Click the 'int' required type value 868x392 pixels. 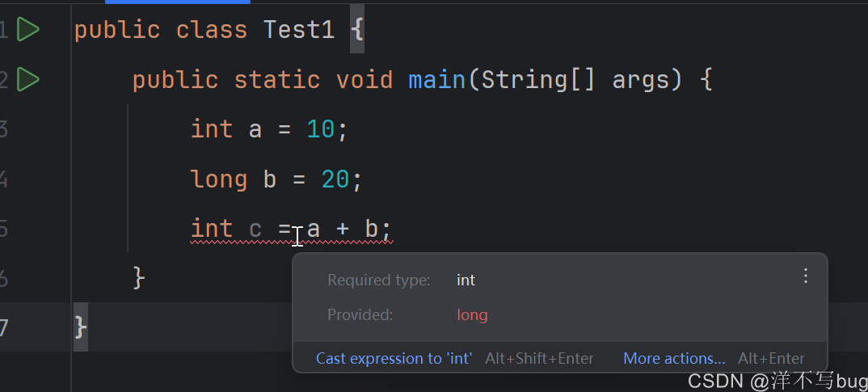(466, 280)
